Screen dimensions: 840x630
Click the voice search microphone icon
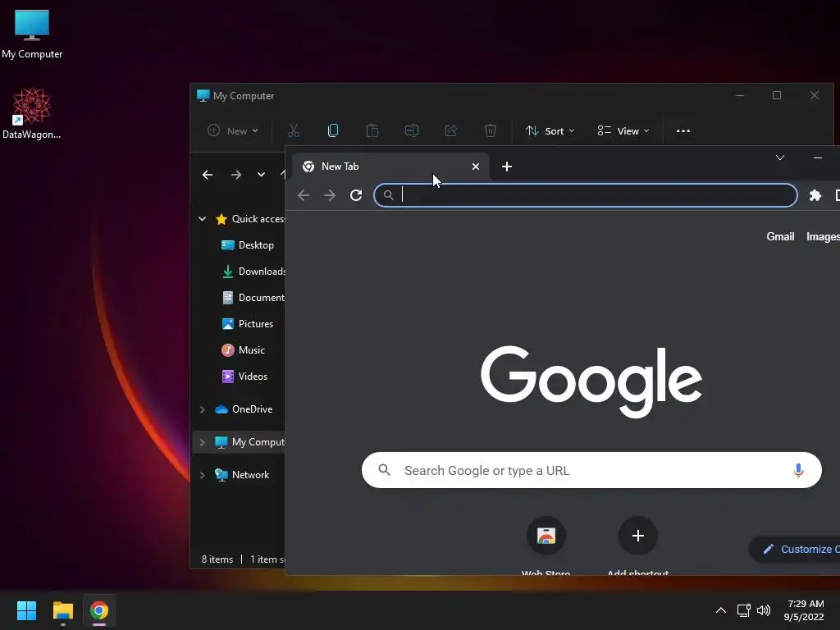coord(798,470)
